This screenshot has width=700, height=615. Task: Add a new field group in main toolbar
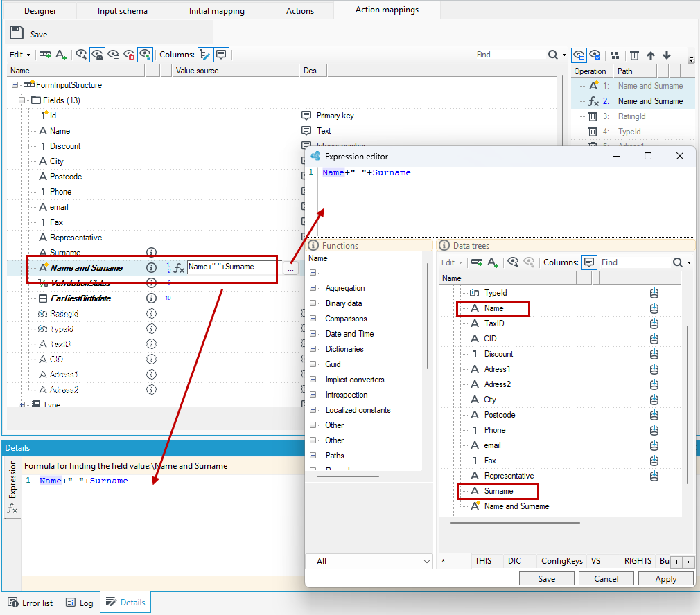(x=45, y=55)
